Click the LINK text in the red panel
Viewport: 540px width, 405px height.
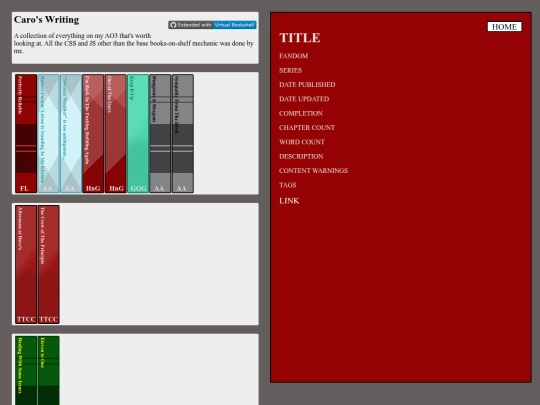pyautogui.click(x=289, y=201)
